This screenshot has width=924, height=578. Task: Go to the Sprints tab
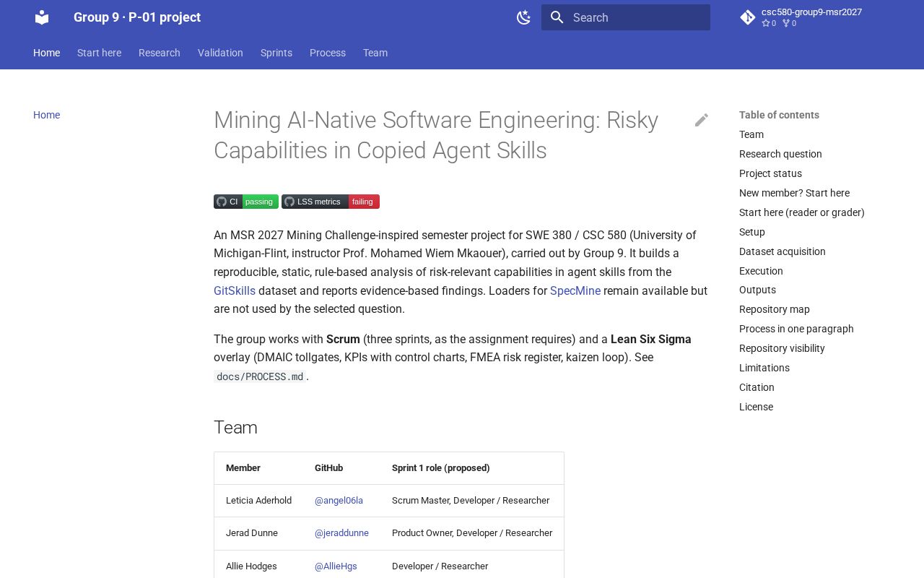click(276, 53)
